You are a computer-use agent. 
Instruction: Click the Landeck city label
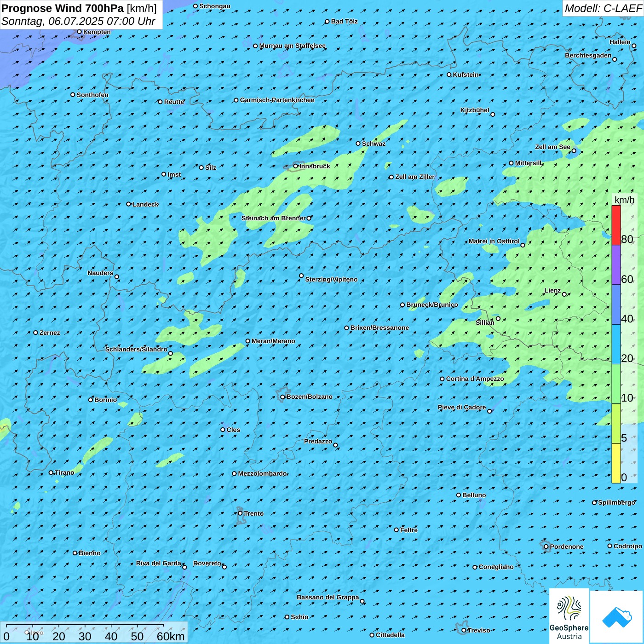(145, 204)
